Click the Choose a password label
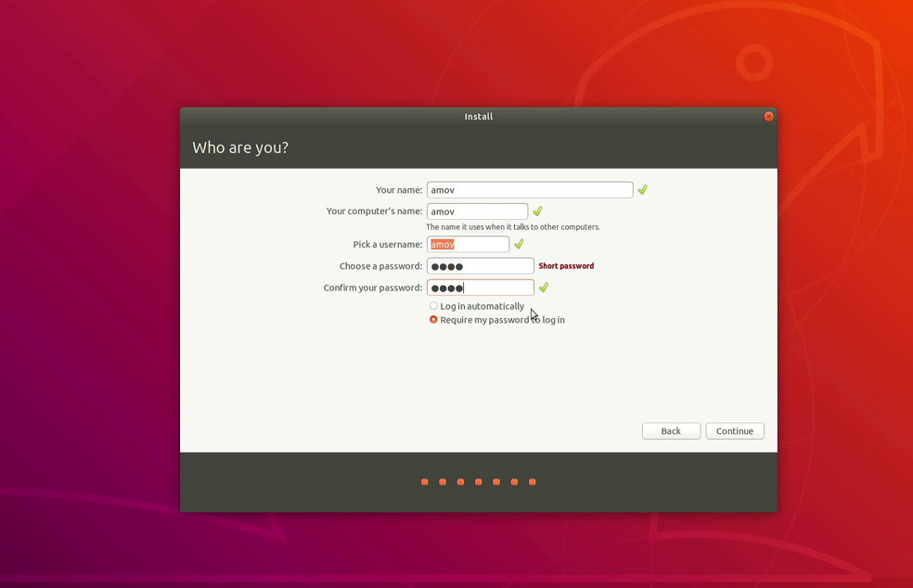913x588 pixels. pyautogui.click(x=380, y=266)
